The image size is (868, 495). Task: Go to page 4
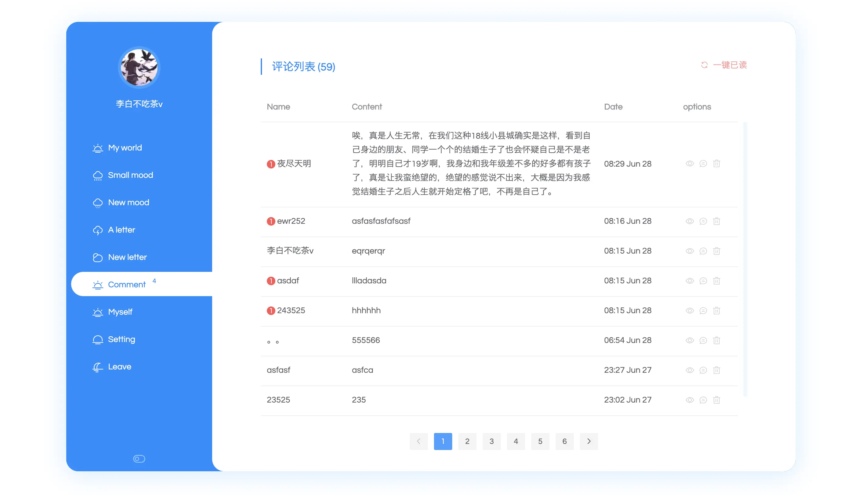516,441
